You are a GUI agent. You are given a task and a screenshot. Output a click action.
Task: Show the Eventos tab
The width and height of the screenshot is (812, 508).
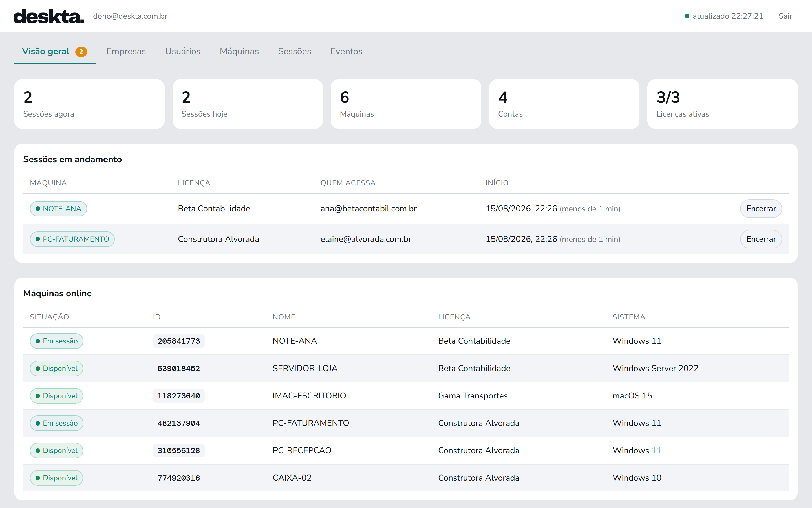pyautogui.click(x=346, y=51)
